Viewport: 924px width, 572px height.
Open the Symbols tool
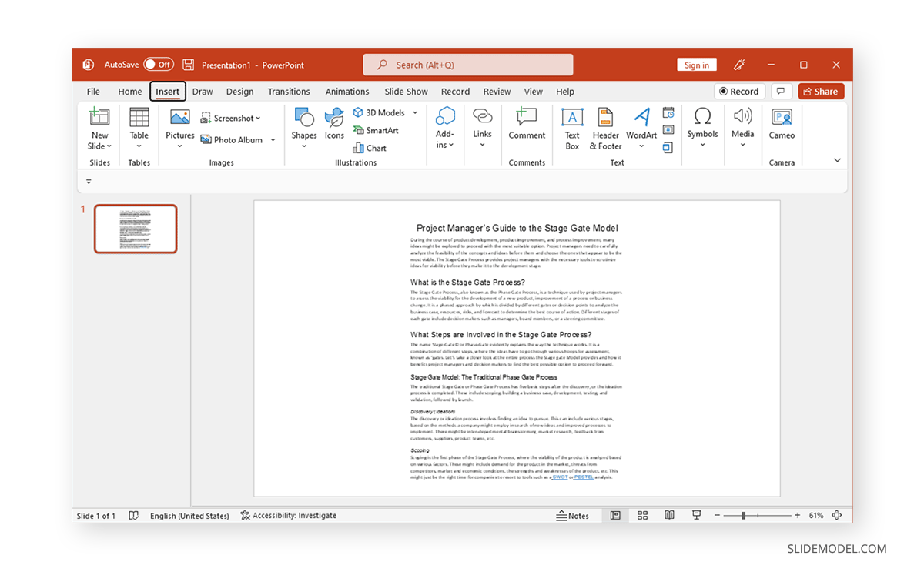(702, 128)
